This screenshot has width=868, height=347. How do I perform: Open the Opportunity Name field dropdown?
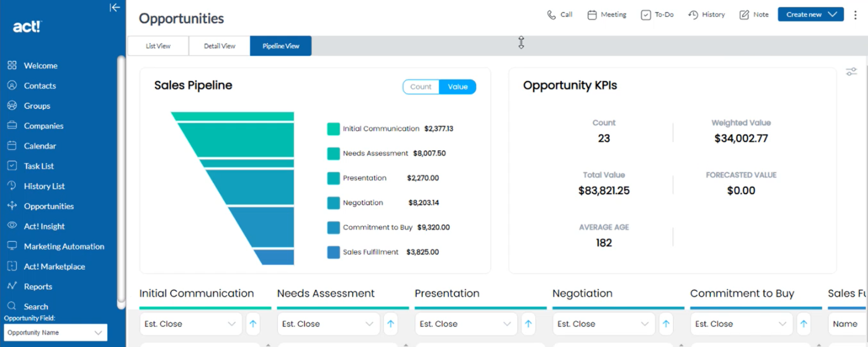(x=55, y=332)
